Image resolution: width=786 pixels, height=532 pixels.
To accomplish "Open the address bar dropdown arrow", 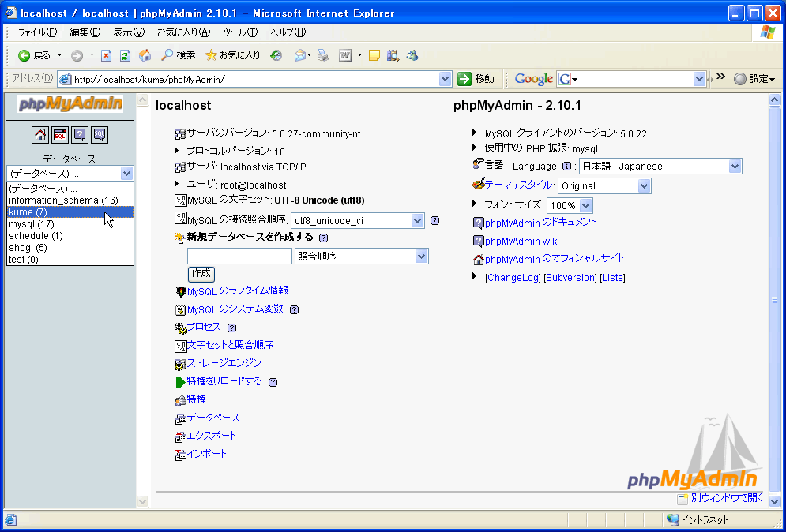I will click(445, 79).
